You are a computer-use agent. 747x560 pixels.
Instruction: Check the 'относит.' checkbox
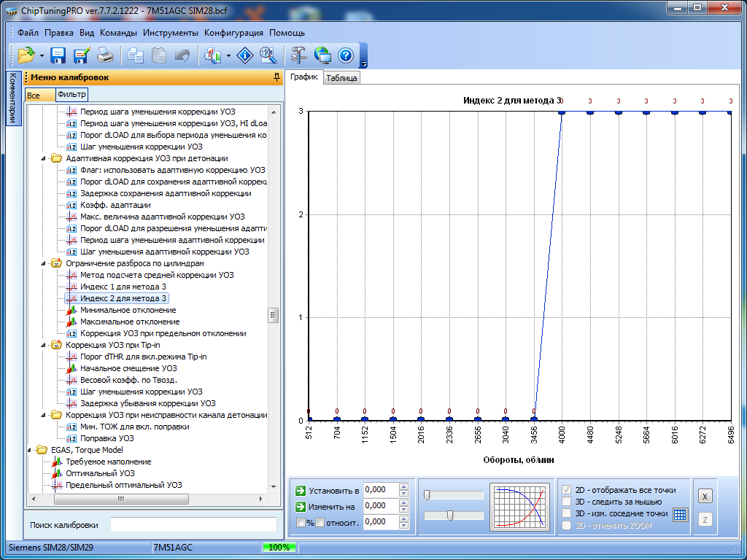(x=320, y=522)
